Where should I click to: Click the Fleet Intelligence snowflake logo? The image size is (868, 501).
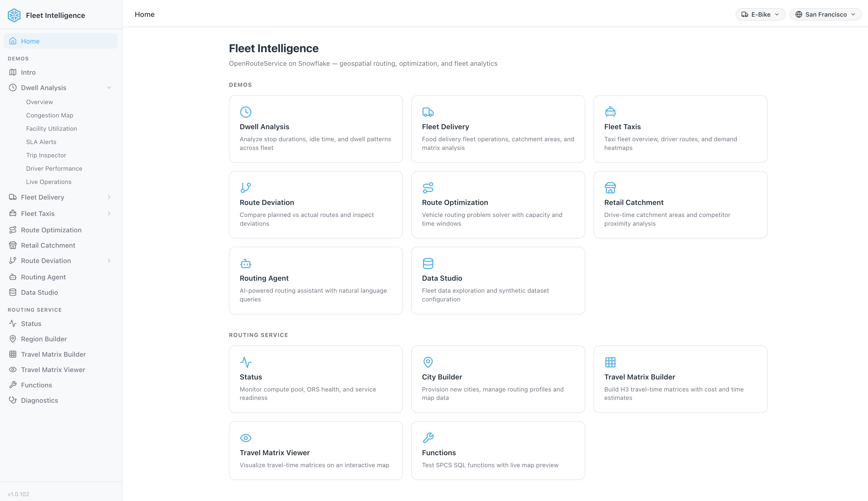coord(14,15)
